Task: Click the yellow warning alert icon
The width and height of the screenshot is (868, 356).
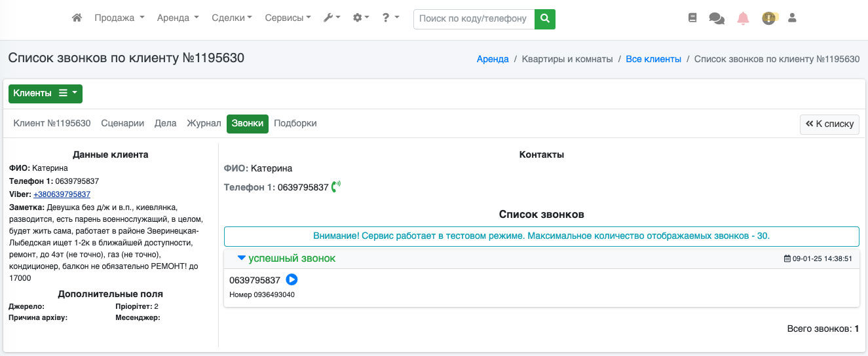Action: click(x=768, y=18)
